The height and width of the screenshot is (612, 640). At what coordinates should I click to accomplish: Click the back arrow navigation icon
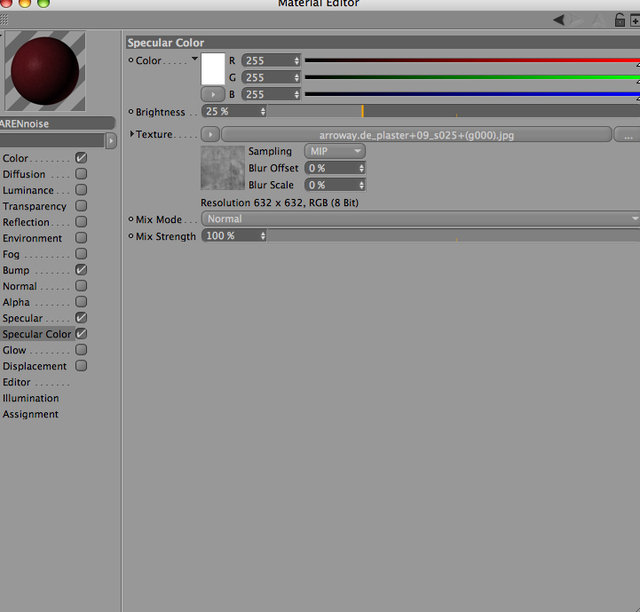coord(559,20)
